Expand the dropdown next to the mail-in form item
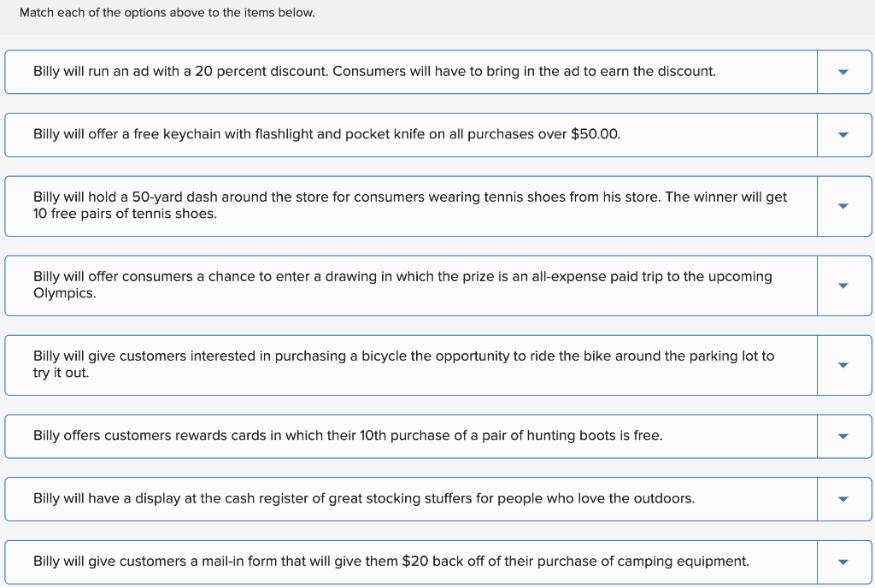The height and width of the screenshot is (588, 875). tap(844, 562)
